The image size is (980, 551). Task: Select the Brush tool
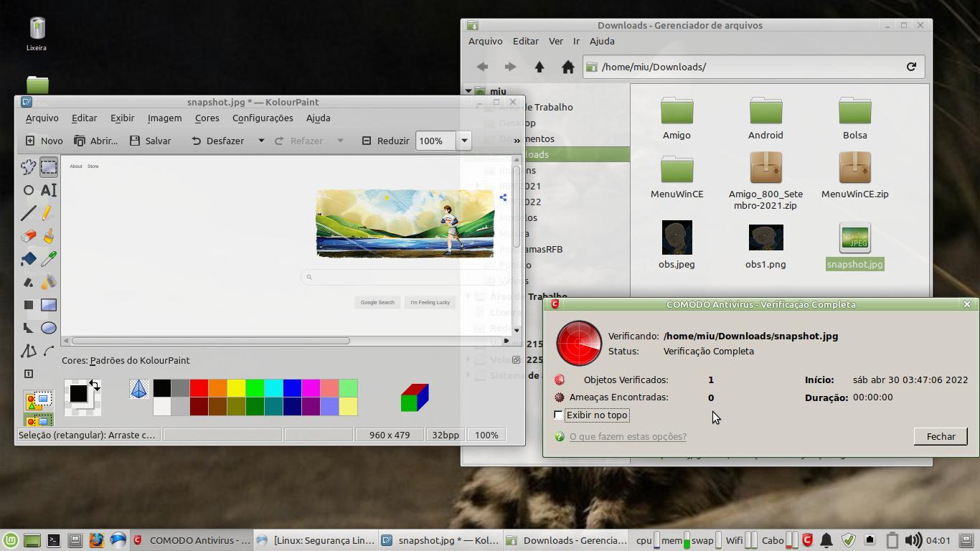(49, 236)
